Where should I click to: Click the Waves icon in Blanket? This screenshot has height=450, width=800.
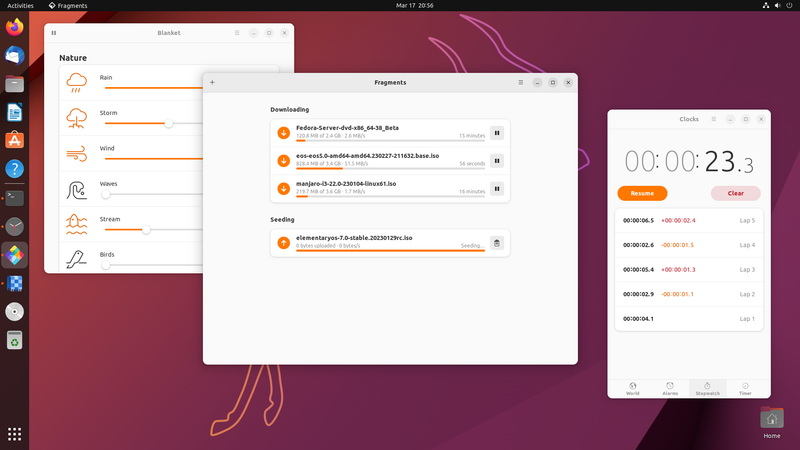coord(77,190)
